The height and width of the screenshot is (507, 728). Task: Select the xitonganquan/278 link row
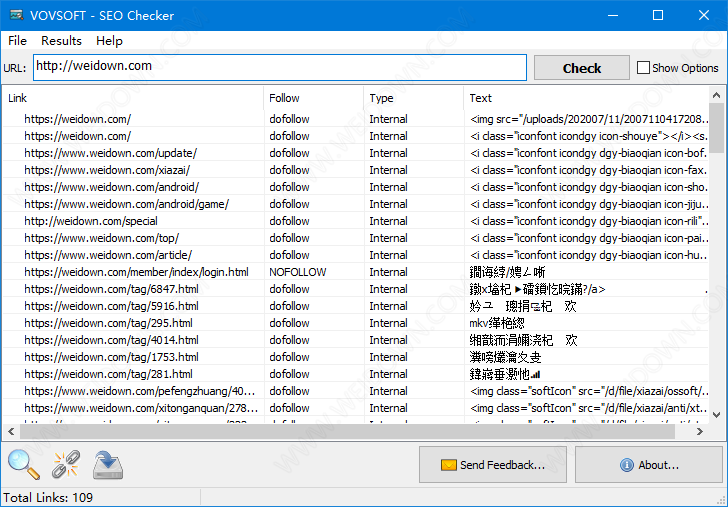pyautogui.click(x=356, y=408)
